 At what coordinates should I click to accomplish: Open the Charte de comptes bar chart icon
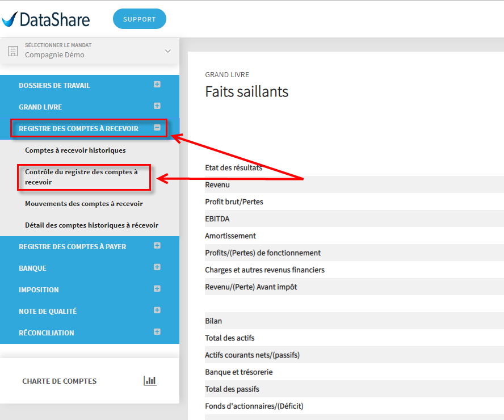point(150,380)
